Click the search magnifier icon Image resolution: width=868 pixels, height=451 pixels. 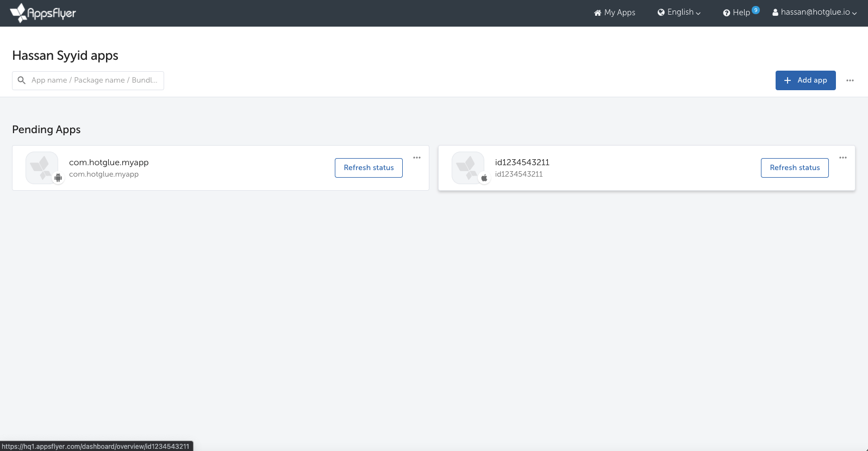click(x=22, y=80)
